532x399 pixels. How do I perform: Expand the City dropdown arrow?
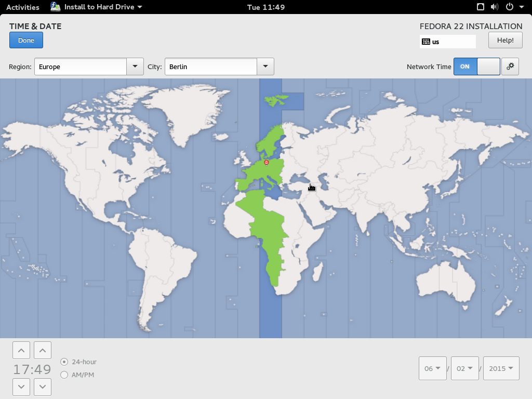[265, 66]
